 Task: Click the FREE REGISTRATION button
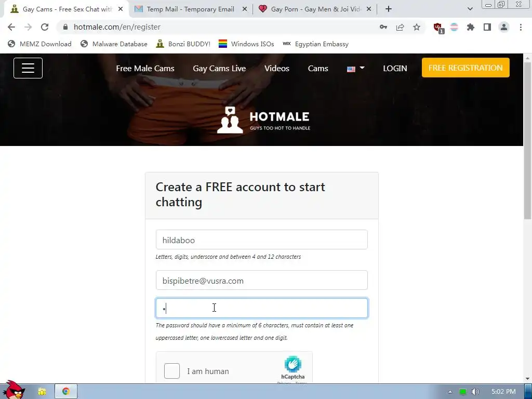point(465,68)
